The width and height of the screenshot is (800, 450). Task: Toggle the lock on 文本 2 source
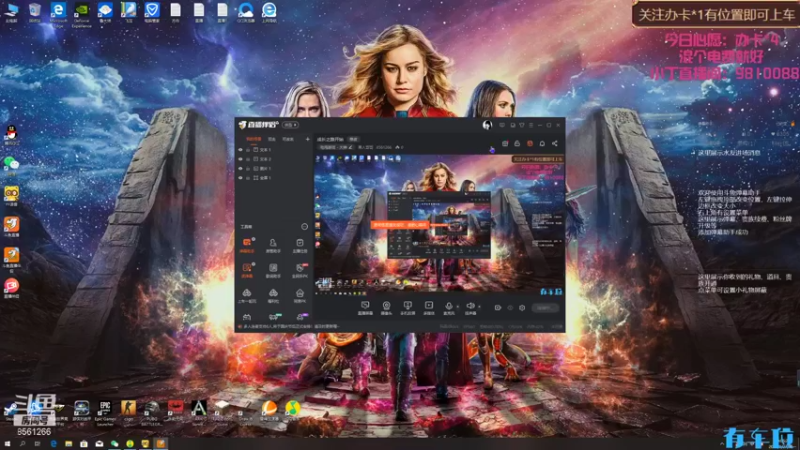(x=248, y=159)
